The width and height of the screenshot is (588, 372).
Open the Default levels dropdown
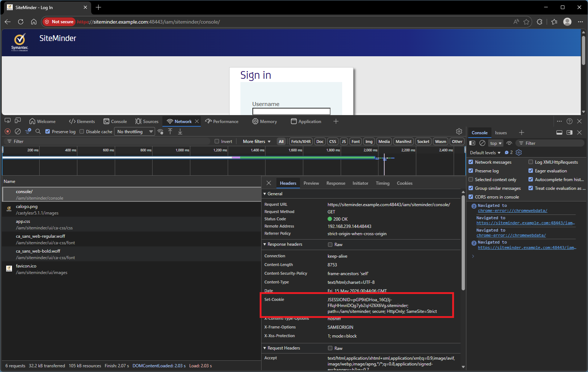click(x=485, y=153)
